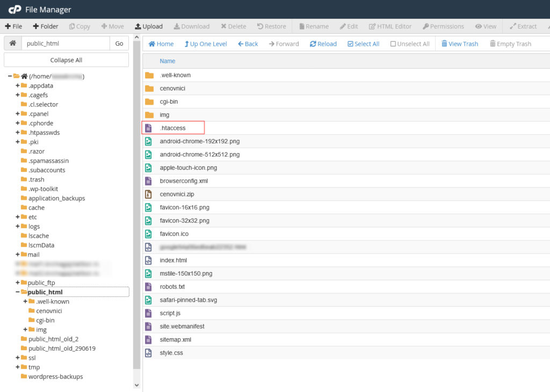
Task: Click Unselect All checkbox button
Action: (409, 44)
